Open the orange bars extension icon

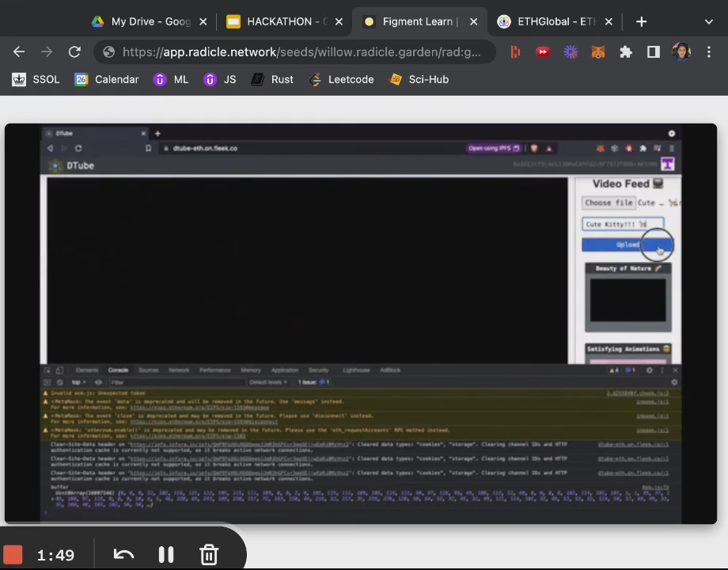(x=515, y=52)
